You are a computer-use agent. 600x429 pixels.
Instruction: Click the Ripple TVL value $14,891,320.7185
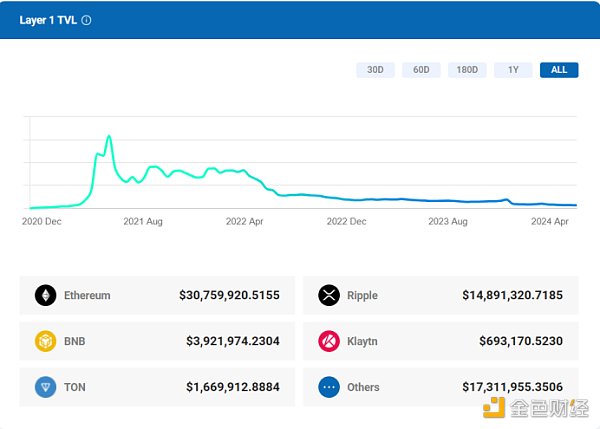coord(513,295)
